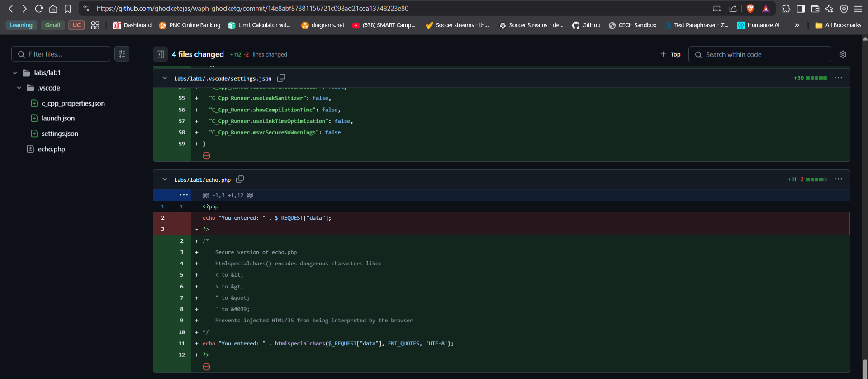Screen dimensions: 868x379
Task: Open the Soccer streams - th... bookmark
Action: click(457, 25)
